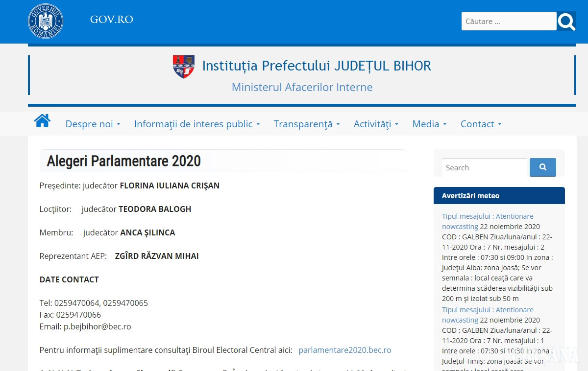Click the Alegeri Parlamentare 2020 heading

coord(123,161)
